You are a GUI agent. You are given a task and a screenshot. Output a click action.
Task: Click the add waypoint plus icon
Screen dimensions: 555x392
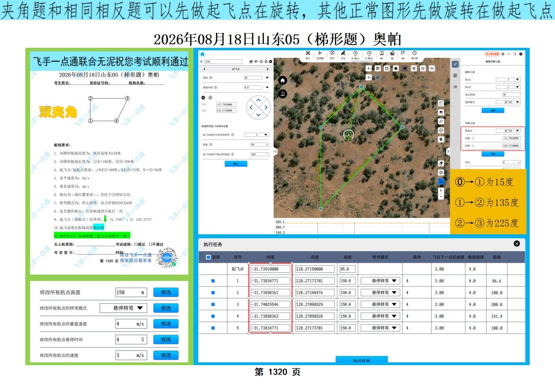coord(369,68)
